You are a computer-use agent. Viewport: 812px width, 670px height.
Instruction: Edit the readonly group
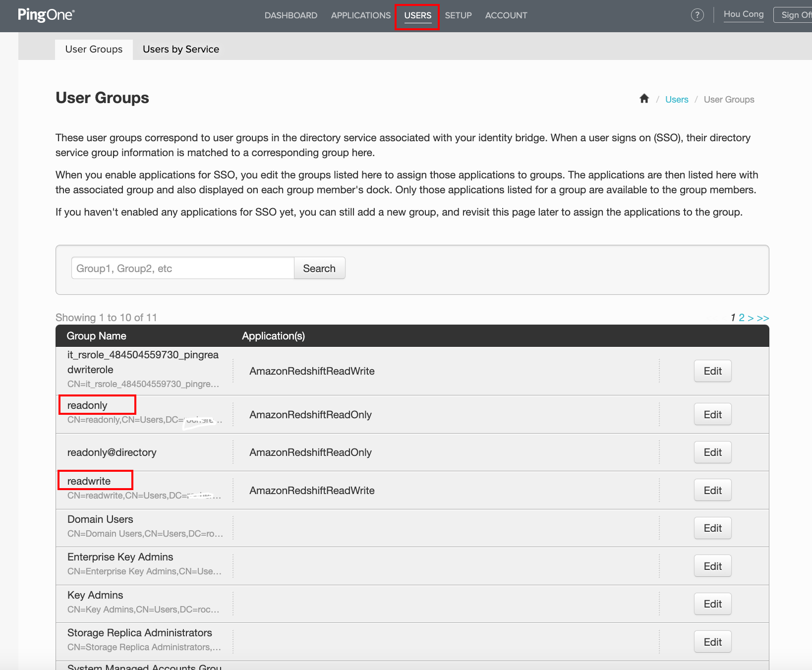tap(712, 415)
